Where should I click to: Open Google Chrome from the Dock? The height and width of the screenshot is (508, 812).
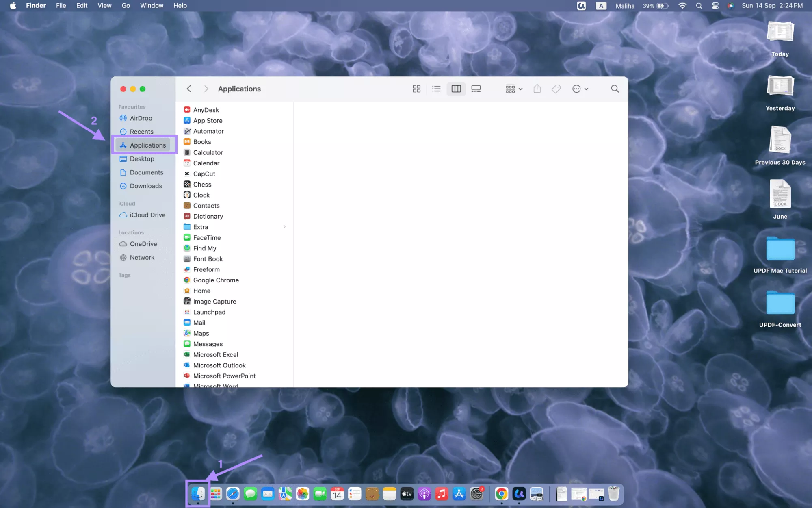tap(501, 494)
